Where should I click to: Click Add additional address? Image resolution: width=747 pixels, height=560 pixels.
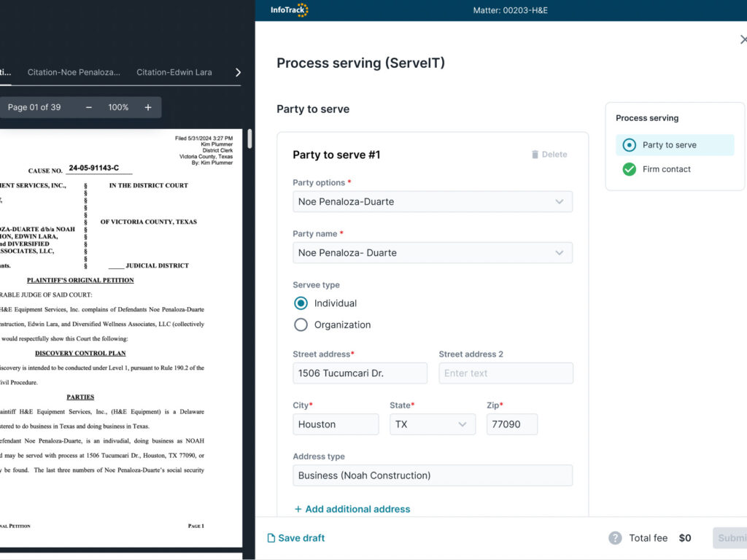click(x=352, y=508)
